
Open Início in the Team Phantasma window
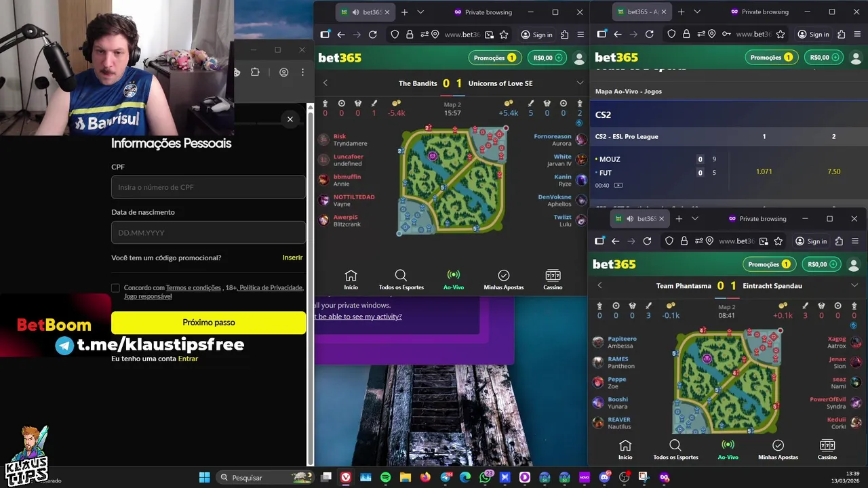pos(625,449)
